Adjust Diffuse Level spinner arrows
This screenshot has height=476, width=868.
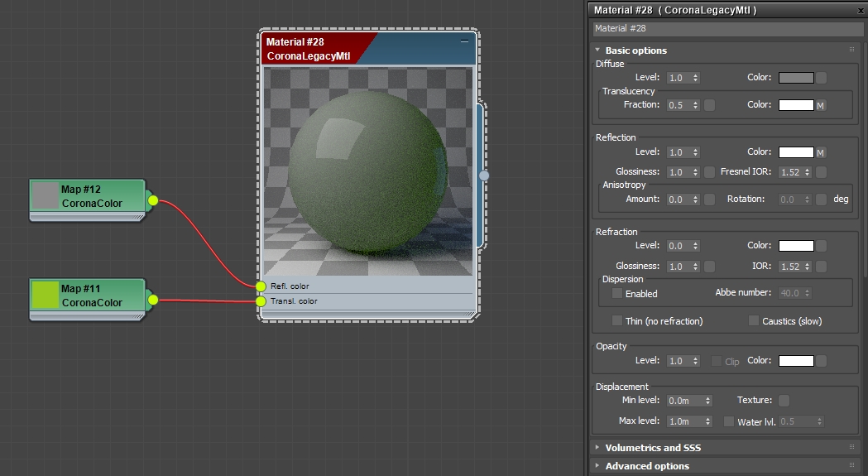696,78
